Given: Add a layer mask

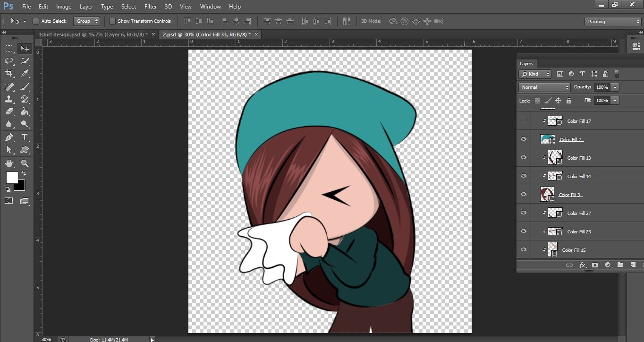Looking at the screenshot, I should pos(595,265).
